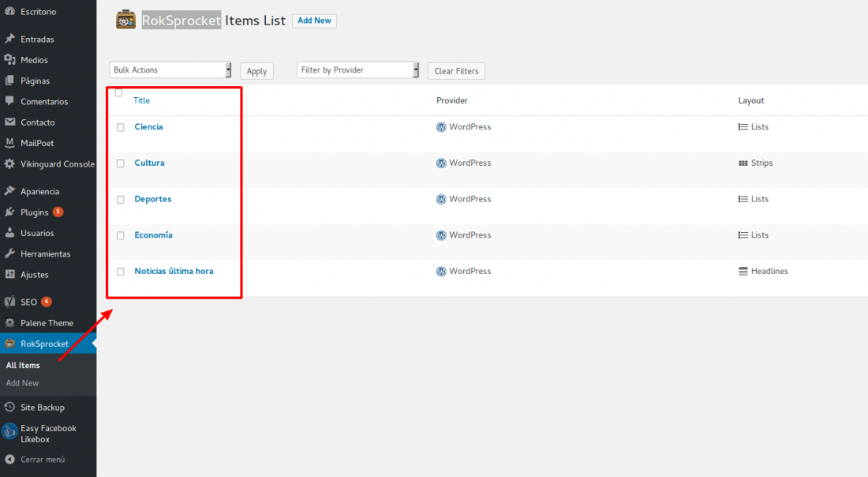Click the Lists layout icon in Deportes row

[x=743, y=199]
